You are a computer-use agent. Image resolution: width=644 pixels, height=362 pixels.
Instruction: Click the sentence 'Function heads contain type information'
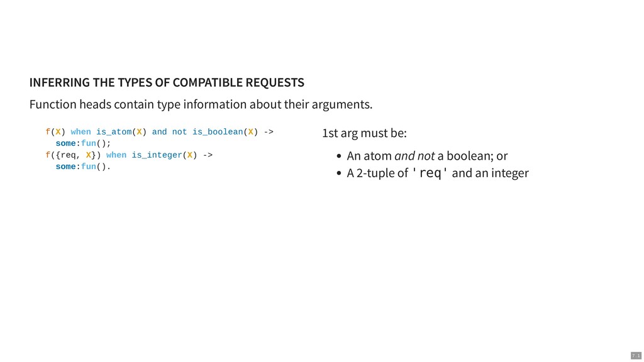[138, 104]
